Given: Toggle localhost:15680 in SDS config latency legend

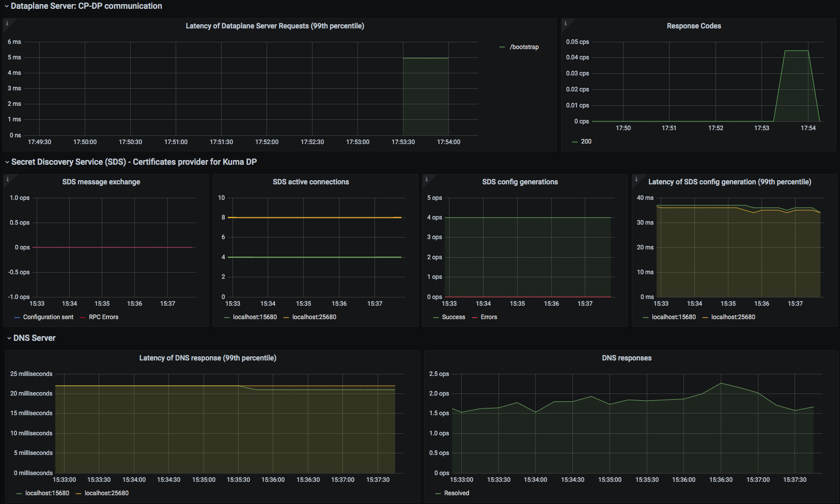Looking at the screenshot, I should point(674,317).
